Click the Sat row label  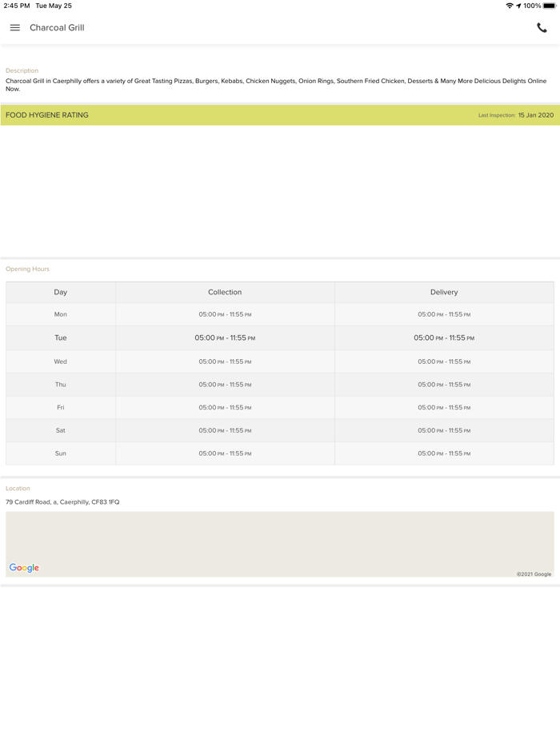tap(61, 430)
